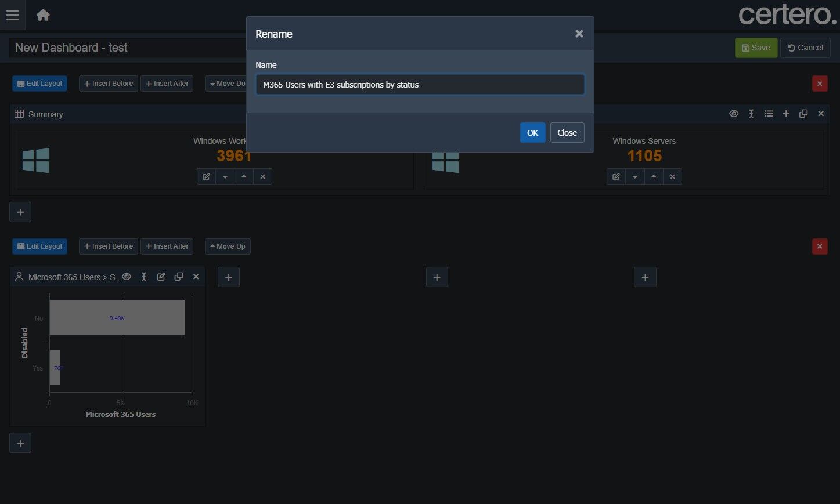Click rename cursor icon on Microsoft 365 Users widget
The width and height of the screenshot is (840, 504).
pyautogui.click(x=144, y=277)
